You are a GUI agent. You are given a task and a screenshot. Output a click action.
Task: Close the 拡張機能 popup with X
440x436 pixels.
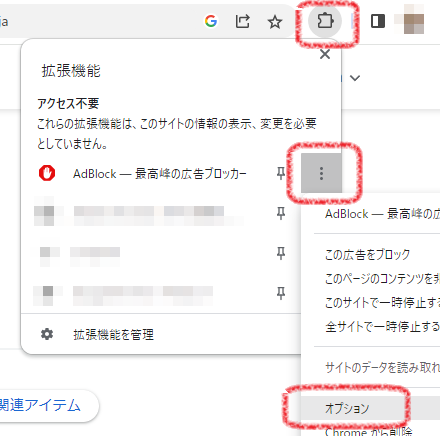[325, 54]
